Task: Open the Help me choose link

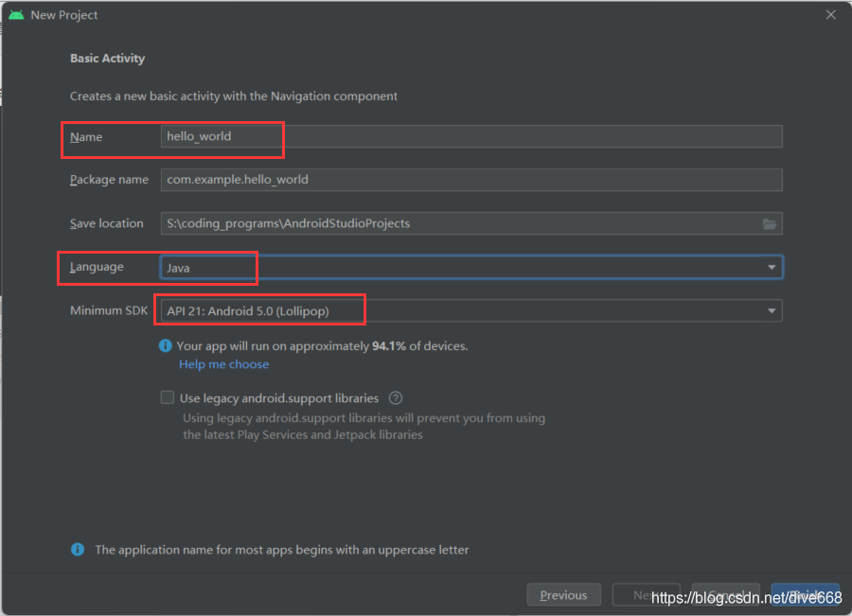Action: pos(223,364)
